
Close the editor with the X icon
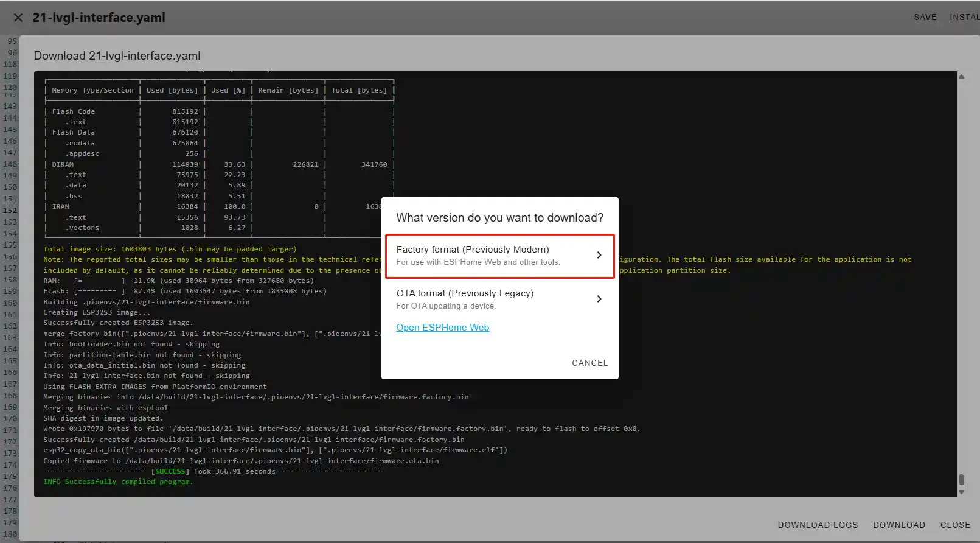[x=18, y=18]
